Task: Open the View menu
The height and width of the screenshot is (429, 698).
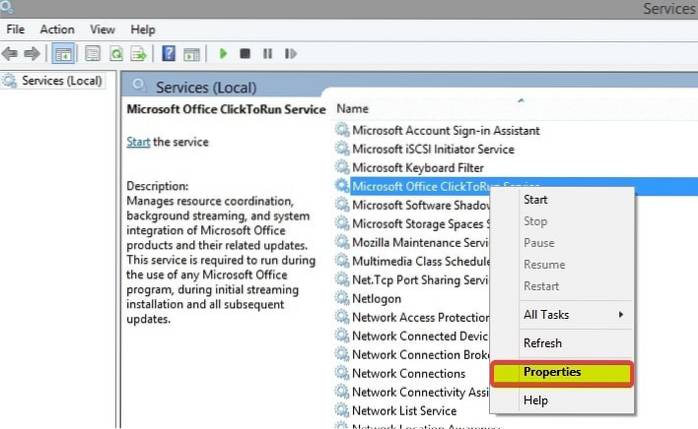Action: point(103,30)
